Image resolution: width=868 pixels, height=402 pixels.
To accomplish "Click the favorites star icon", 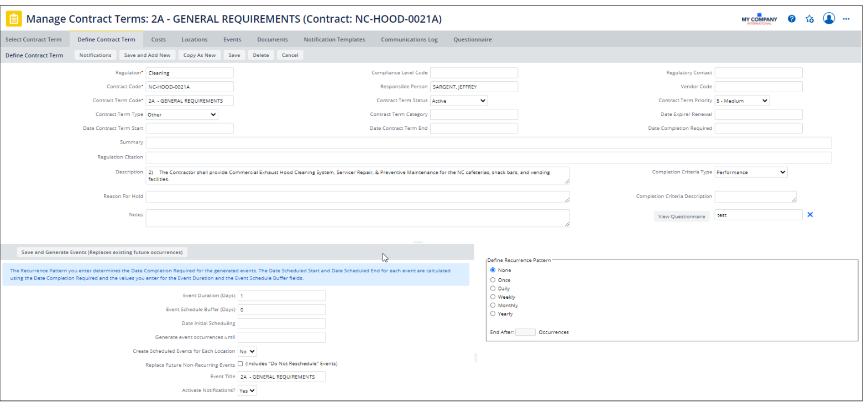I will [x=810, y=19].
